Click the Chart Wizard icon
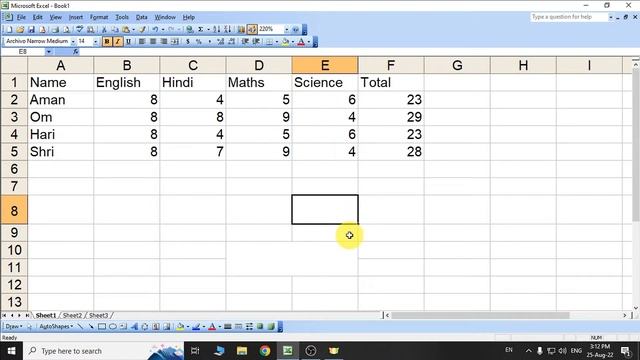The height and width of the screenshot is (360, 640). coord(241,29)
